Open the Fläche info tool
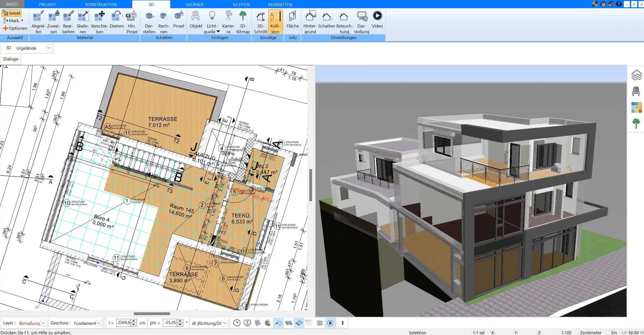644x335 pixels. pyautogui.click(x=293, y=19)
